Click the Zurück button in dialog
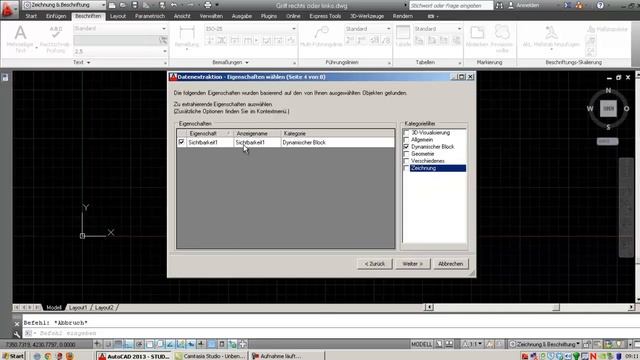 pyautogui.click(x=375, y=264)
